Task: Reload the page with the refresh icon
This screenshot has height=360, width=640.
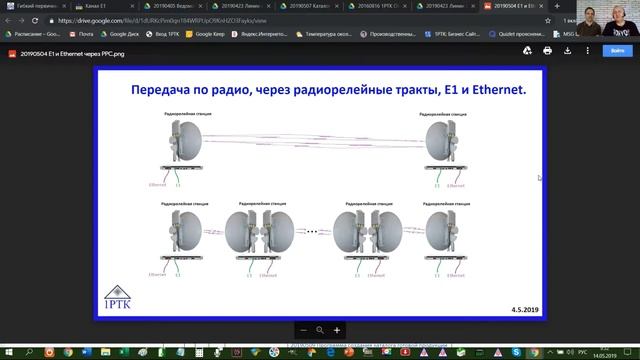Action: 35,20
